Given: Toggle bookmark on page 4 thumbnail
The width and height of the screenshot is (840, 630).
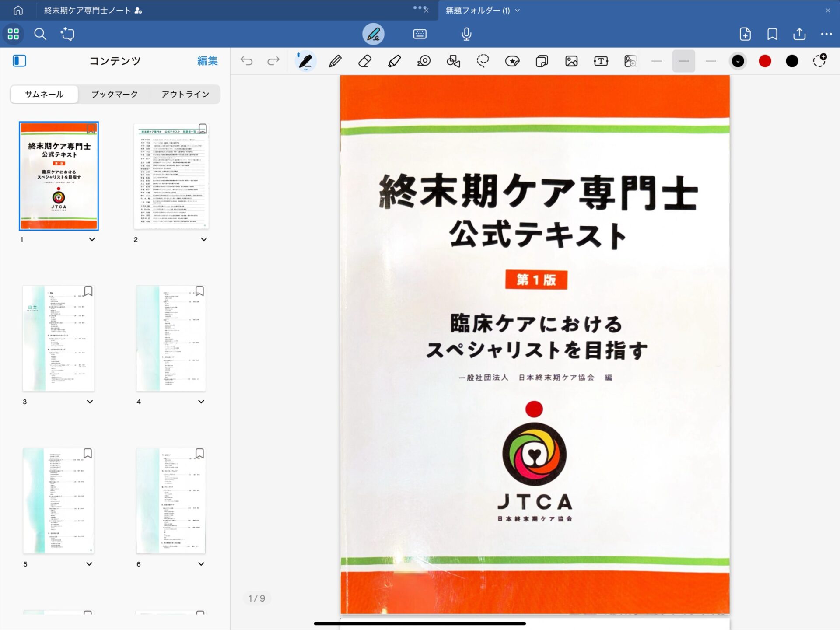Looking at the screenshot, I should coord(200,291).
